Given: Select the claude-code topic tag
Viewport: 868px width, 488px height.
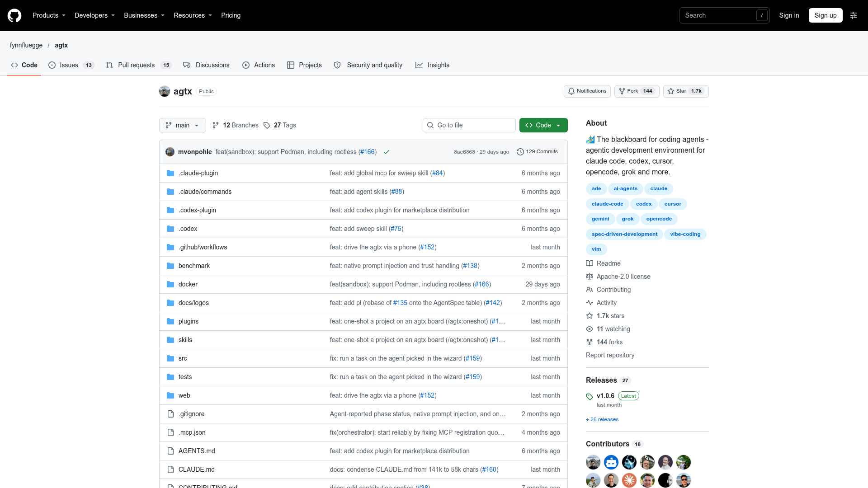Looking at the screenshot, I should 607,204.
